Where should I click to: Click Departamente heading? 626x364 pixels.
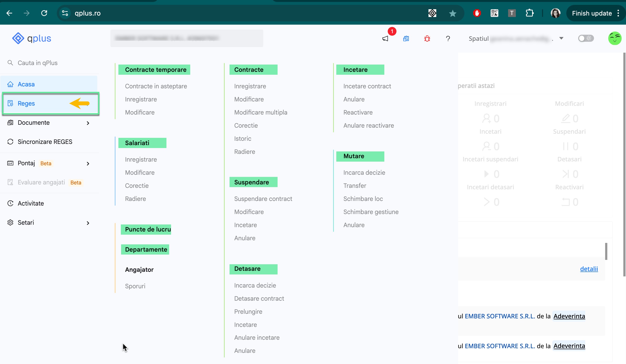[x=146, y=249]
